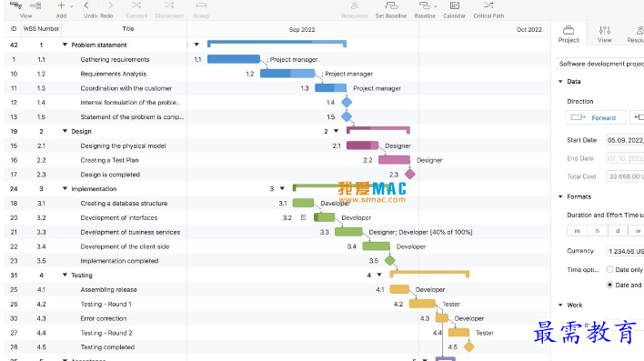The image size is (644, 361).
Task: Click the Currency field
Action: tap(625, 251)
